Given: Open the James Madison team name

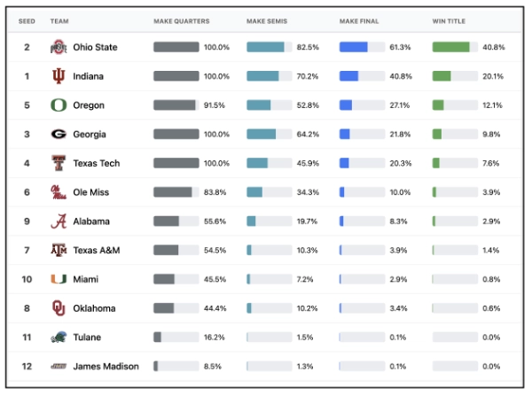Looking at the screenshot, I should (106, 366).
